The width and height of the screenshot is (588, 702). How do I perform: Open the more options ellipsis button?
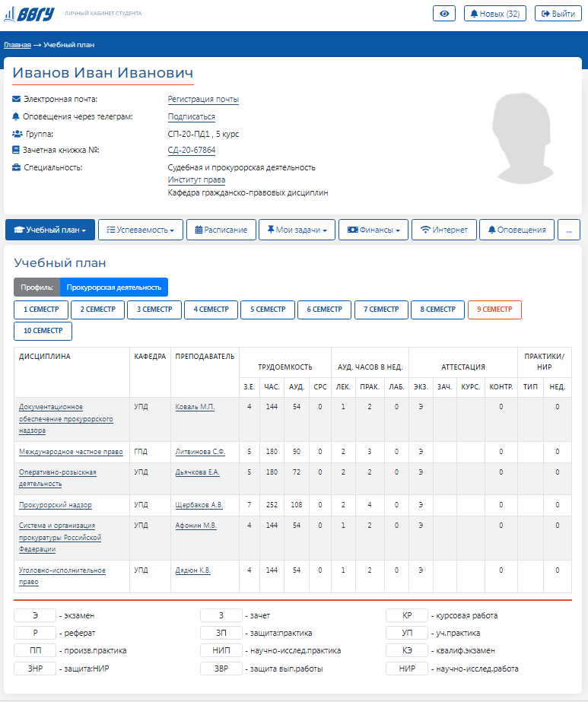click(x=569, y=230)
